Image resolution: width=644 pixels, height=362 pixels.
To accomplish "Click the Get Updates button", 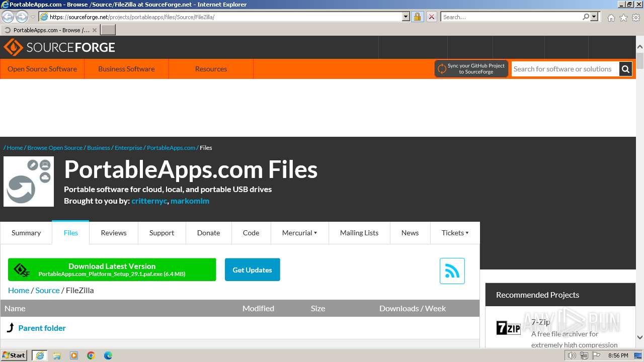I will pos(252,270).
